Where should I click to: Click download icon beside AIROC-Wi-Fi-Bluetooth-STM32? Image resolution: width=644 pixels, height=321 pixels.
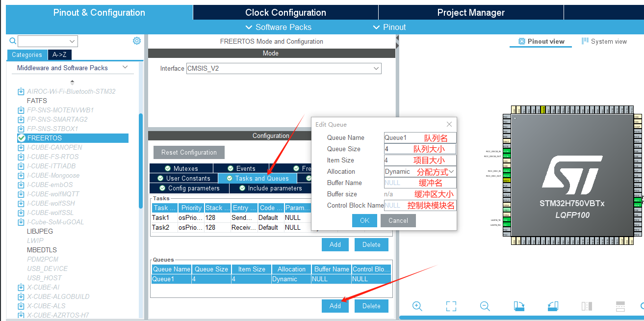tap(21, 91)
